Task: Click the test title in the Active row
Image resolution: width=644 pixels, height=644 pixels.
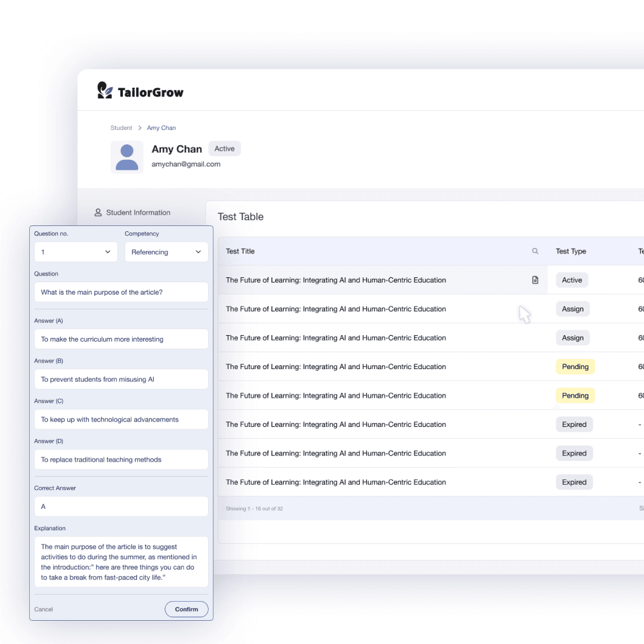Action: pos(336,280)
